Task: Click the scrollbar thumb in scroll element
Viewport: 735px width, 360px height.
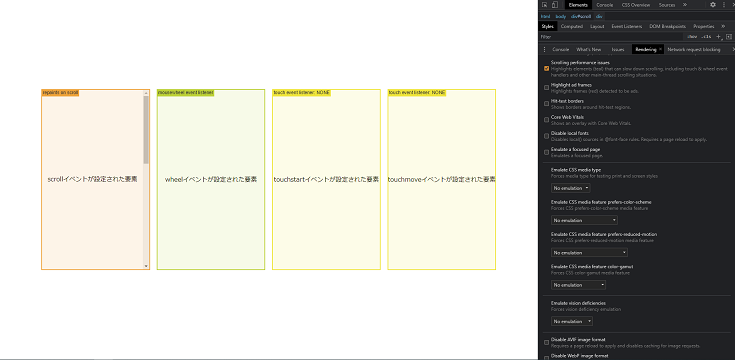Action: tap(146, 130)
